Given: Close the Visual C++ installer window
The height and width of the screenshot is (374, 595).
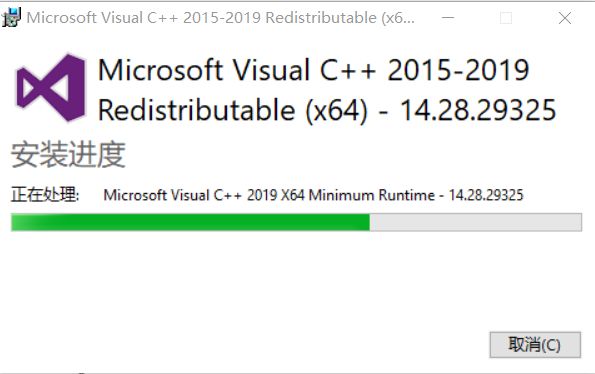Looking at the screenshot, I should tap(565, 18).
